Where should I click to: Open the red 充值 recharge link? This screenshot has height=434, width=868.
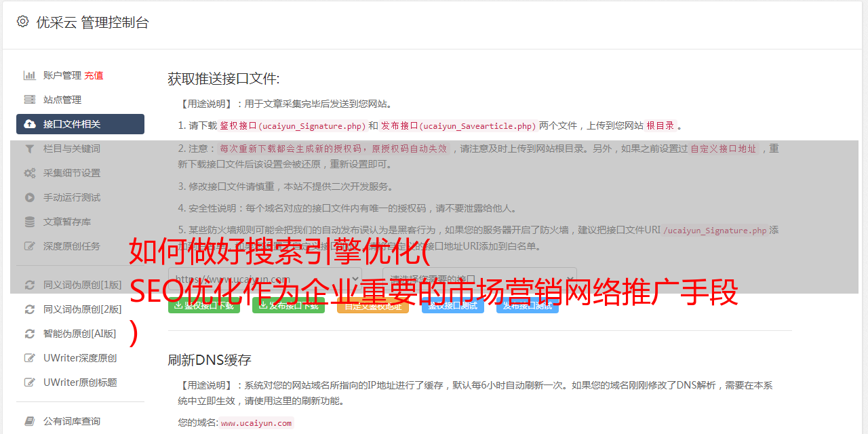(94, 75)
